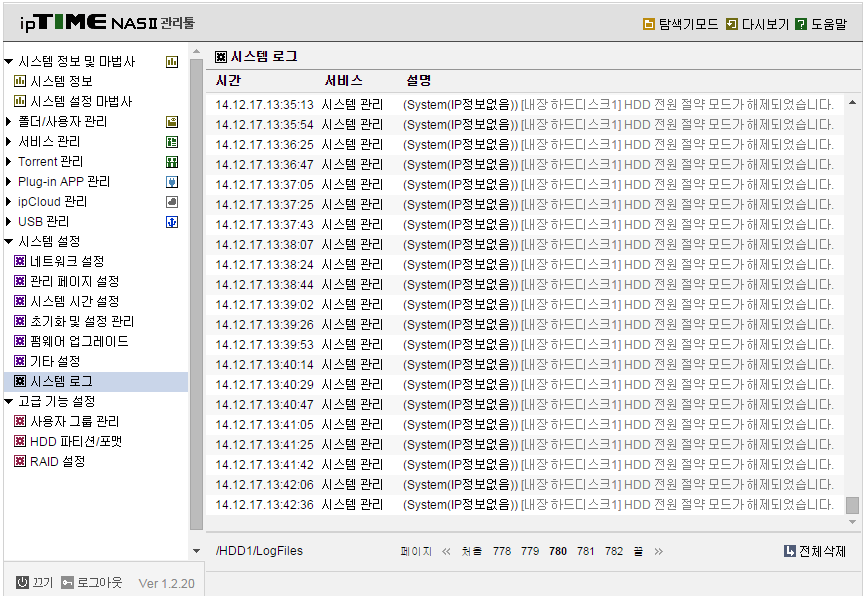This screenshot has width=866, height=596.
Task: Expand the ipCloud 관리 section
Action: pos(8,202)
